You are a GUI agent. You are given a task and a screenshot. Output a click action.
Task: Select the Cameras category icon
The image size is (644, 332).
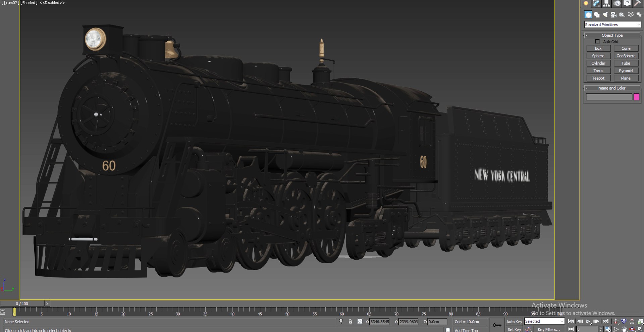pyautogui.click(x=614, y=15)
